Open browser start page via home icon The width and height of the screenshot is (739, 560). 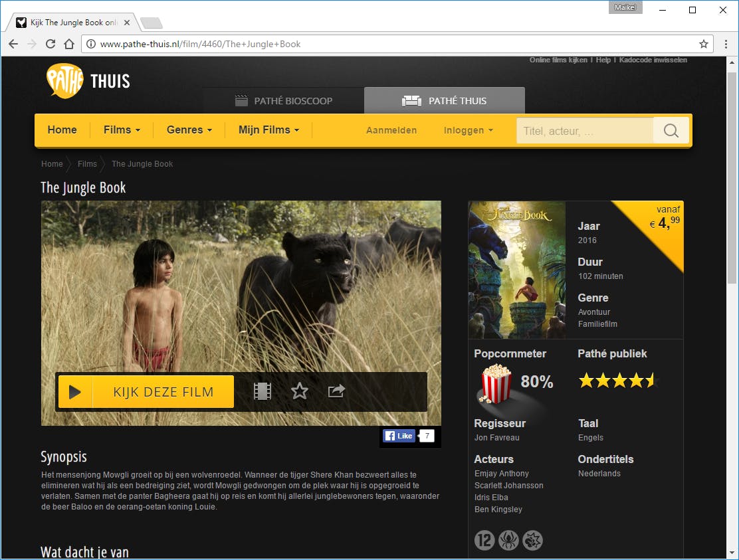[69, 44]
